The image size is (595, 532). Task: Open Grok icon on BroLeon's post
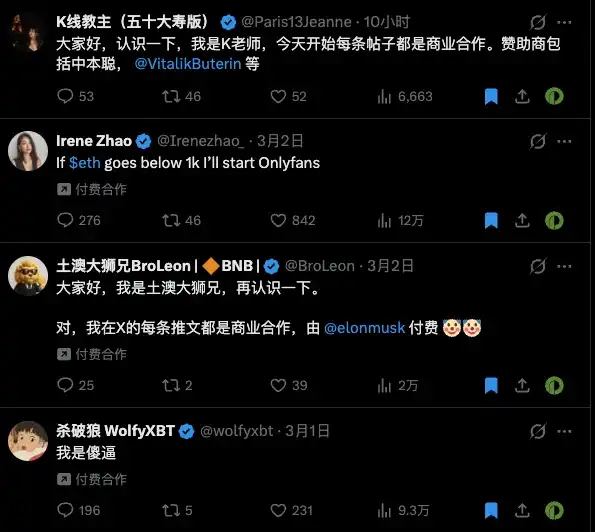538,266
